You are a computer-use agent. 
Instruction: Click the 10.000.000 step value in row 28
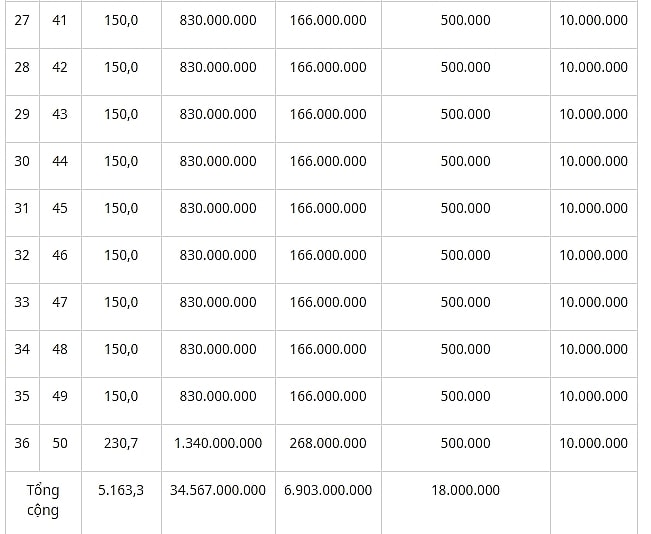pos(594,67)
